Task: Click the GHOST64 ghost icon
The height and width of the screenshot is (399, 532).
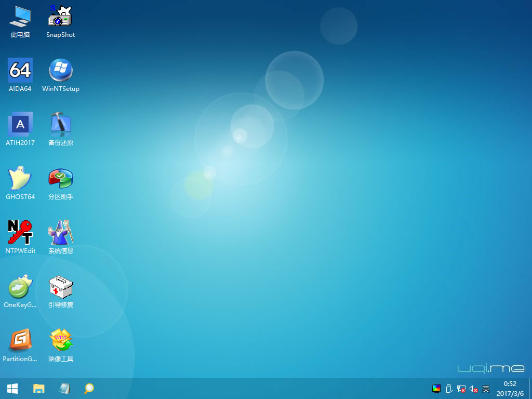Action: click(x=20, y=183)
